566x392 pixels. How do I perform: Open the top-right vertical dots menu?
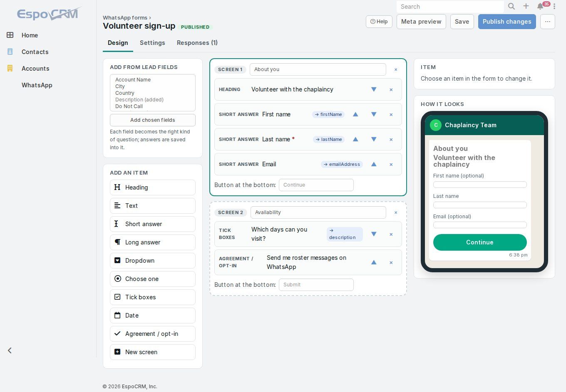tap(554, 6)
